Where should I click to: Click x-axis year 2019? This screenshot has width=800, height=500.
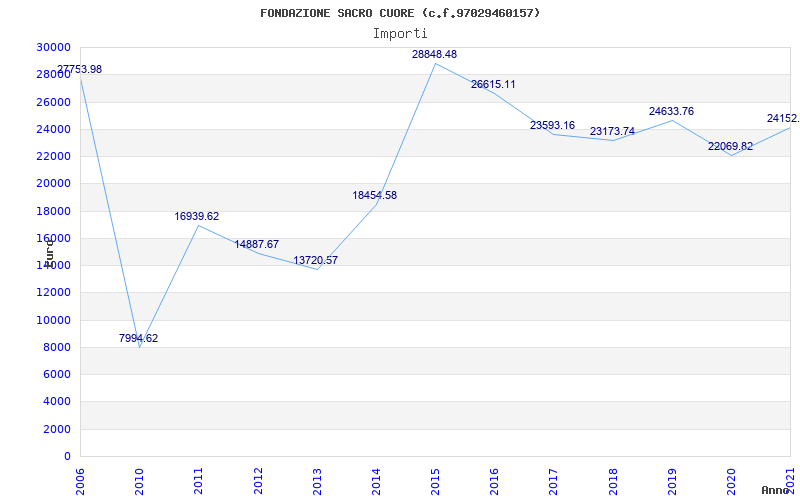point(672,481)
